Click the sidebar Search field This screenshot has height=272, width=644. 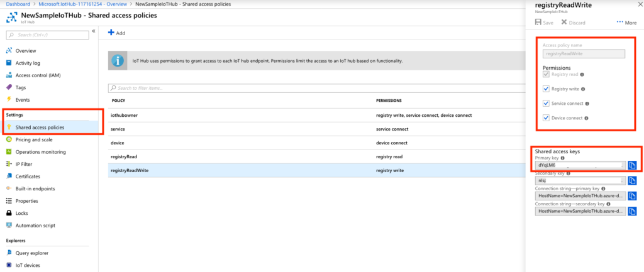pyautogui.click(x=48, y=35)
